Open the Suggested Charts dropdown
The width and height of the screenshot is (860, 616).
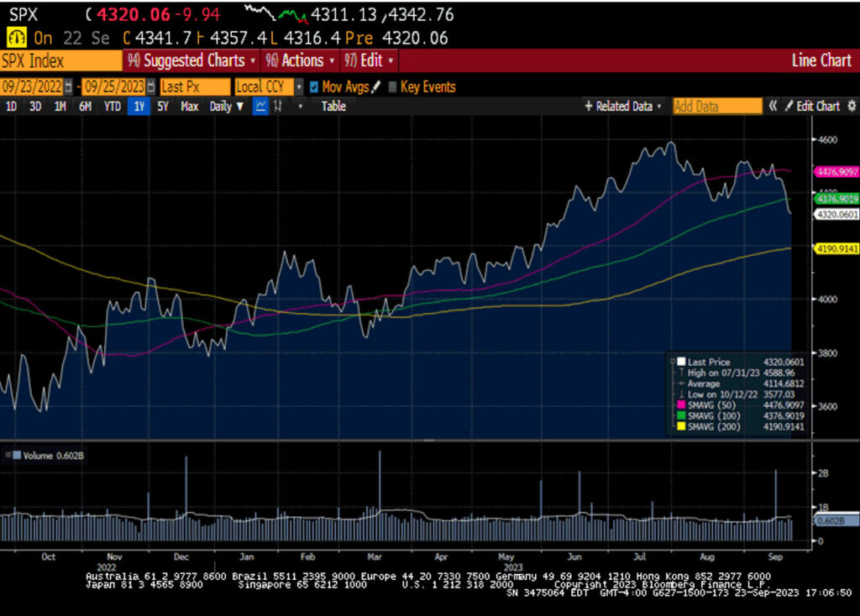click(190, 60)
